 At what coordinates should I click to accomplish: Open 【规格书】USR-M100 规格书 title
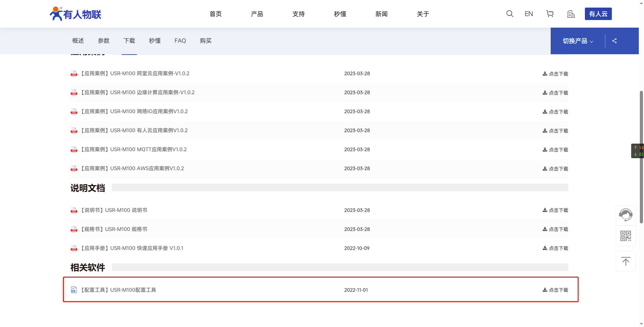114,229
